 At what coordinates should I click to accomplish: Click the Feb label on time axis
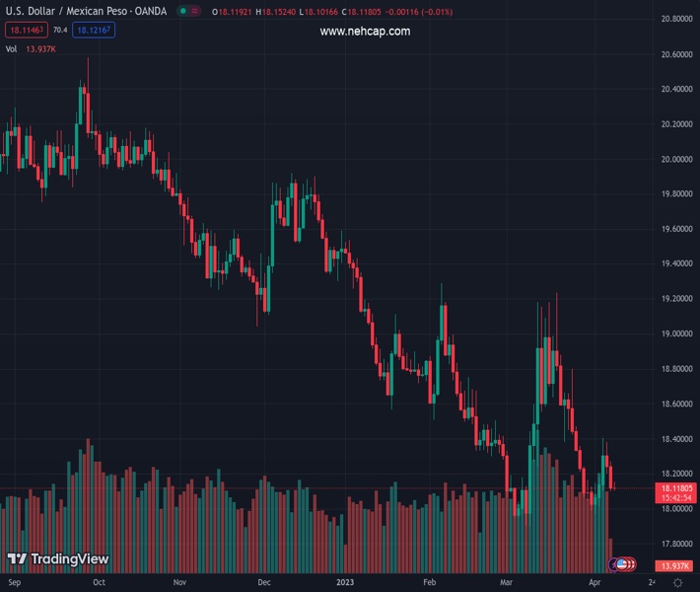(x=429, y=582)
